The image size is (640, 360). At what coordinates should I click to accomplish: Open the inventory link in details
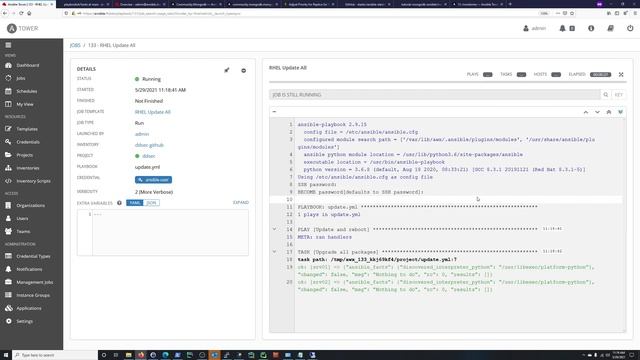point(149,145)
